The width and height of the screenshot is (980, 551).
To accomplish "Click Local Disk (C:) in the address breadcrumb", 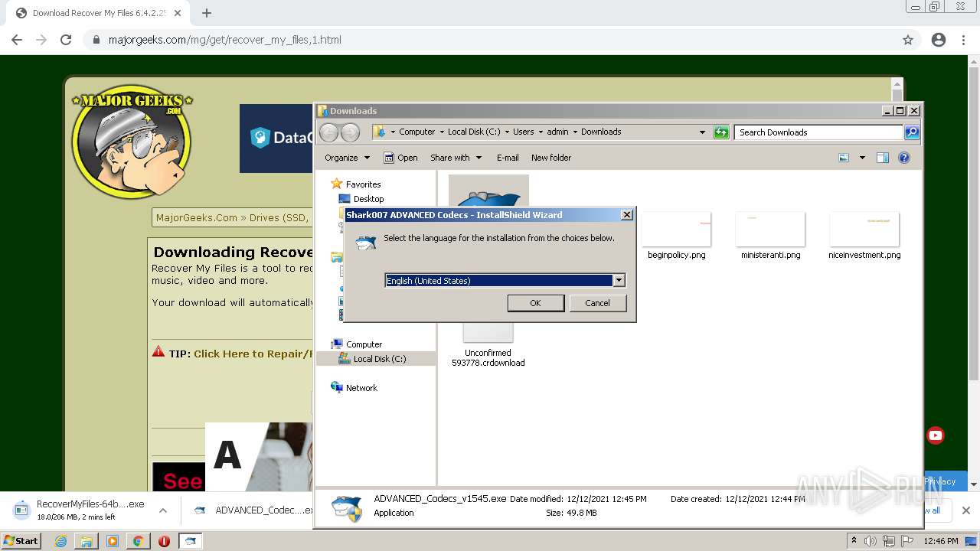I will click(473, 132).
